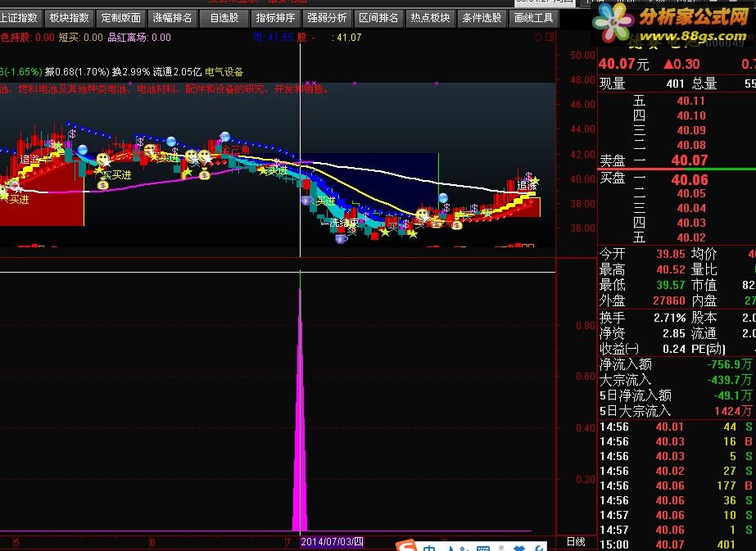Click the 最高 value 40.52
This screenshot has width=756, height=551.
671,269
